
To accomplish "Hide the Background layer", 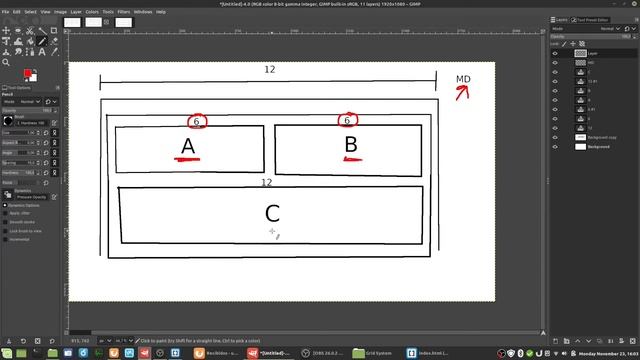I will pos(555,147).
